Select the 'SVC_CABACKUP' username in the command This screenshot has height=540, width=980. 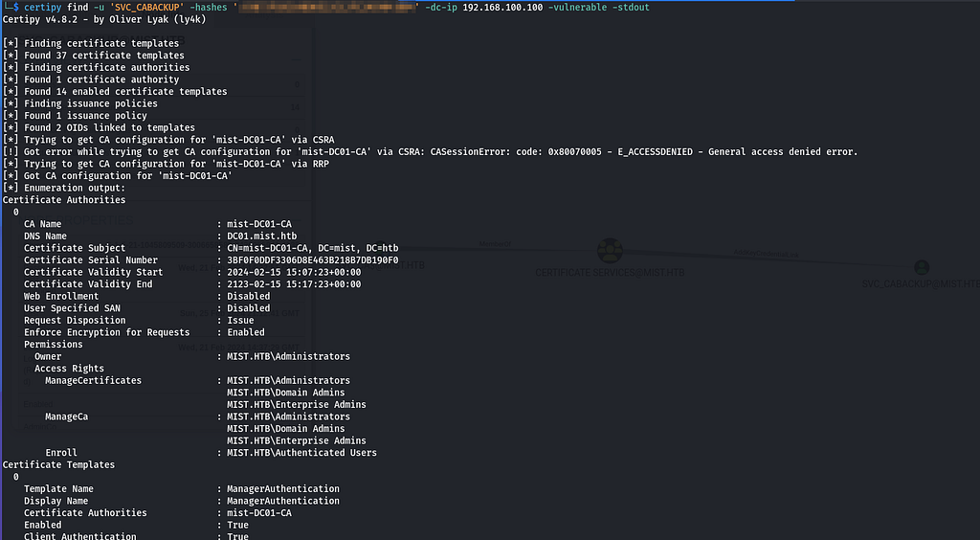(146, 8)
